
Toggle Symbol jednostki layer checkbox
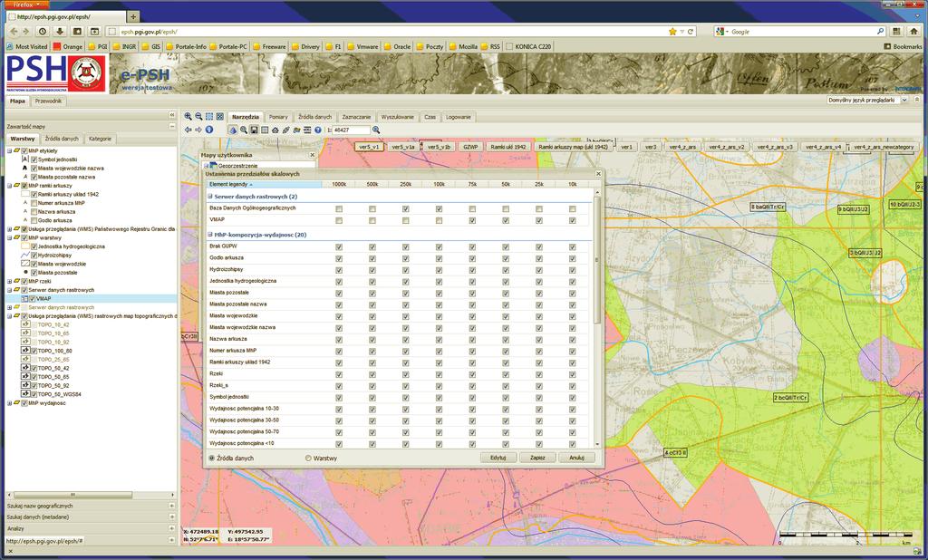point(34,159)
